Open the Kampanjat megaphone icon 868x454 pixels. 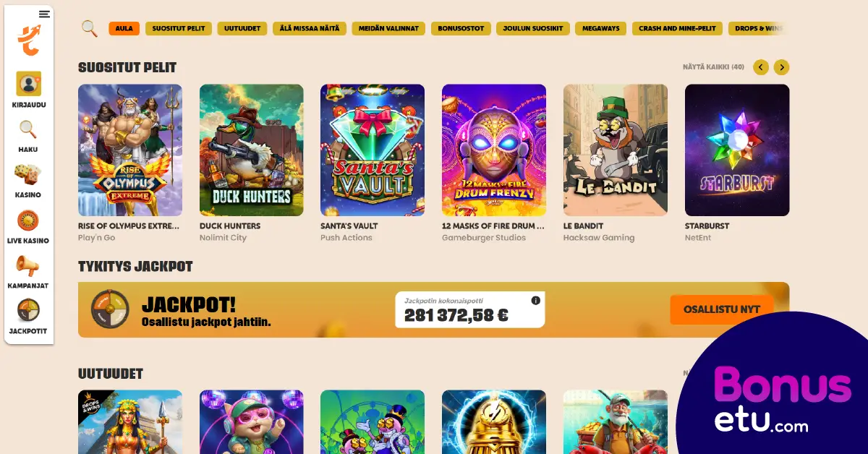(28, 266)
